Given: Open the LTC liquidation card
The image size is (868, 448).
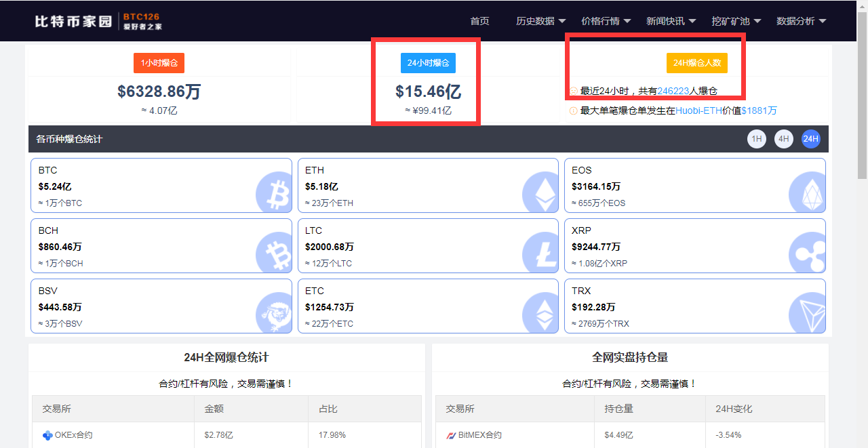Looking at the screenshot, I should [x=428, y=246].
